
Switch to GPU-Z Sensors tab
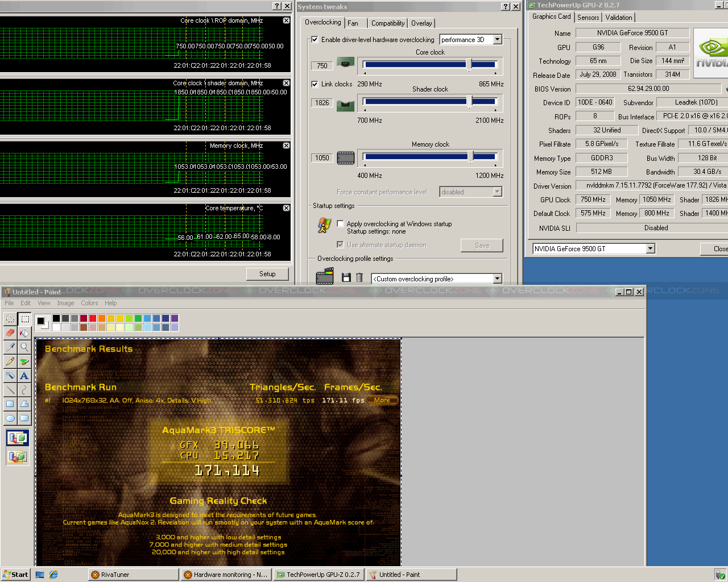tap(588, 18)
